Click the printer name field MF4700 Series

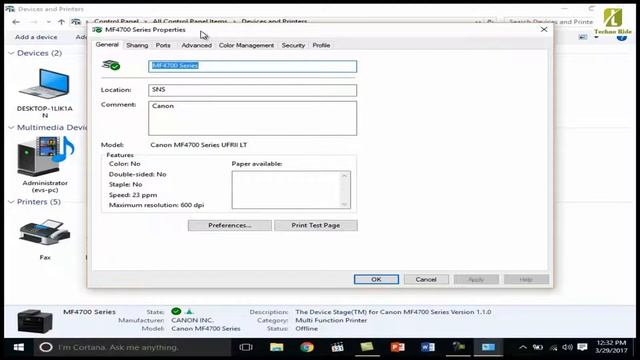point(252,66)
